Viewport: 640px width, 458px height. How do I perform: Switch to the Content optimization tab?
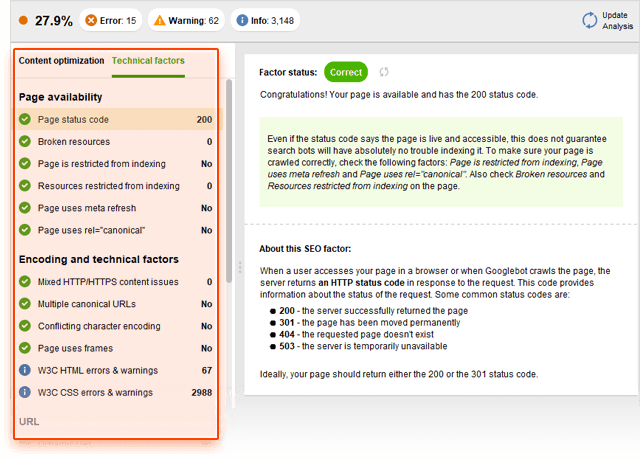61,61
